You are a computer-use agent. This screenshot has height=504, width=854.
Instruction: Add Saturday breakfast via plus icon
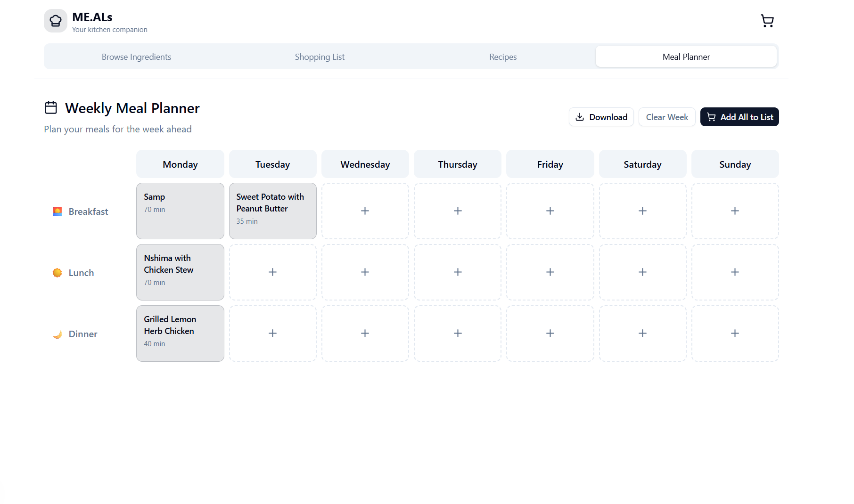[642, 211]
